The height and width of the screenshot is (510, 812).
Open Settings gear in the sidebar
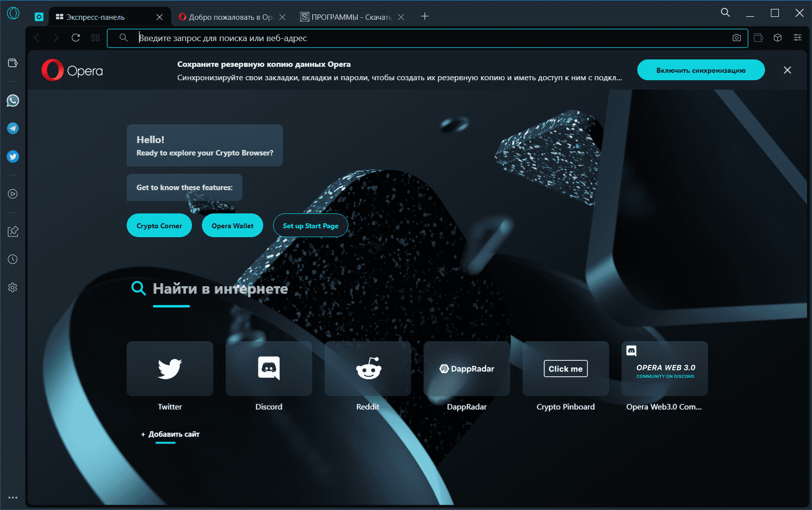13,288
